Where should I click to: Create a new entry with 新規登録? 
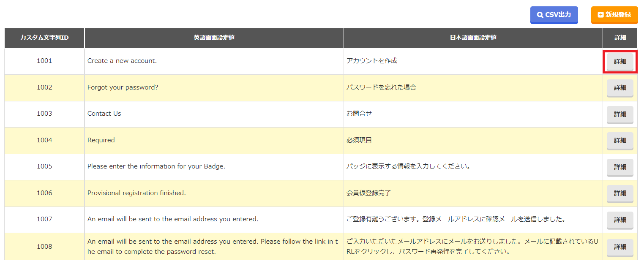[x=614, y=15]
